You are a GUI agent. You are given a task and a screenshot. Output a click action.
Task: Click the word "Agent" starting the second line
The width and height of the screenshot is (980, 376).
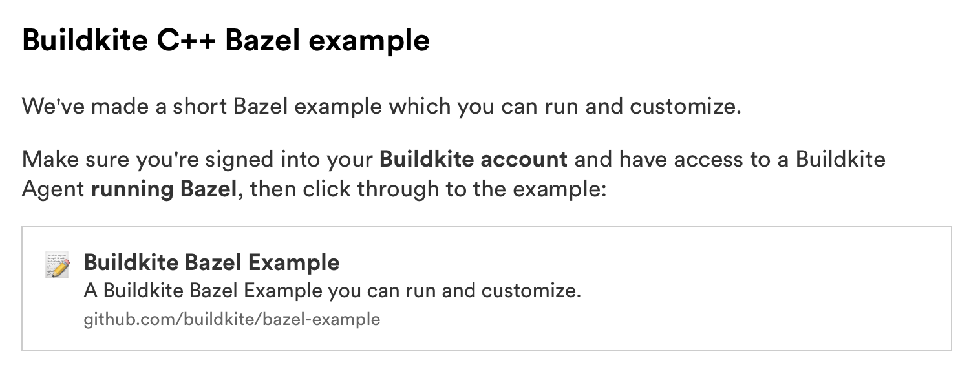point(53,190)
